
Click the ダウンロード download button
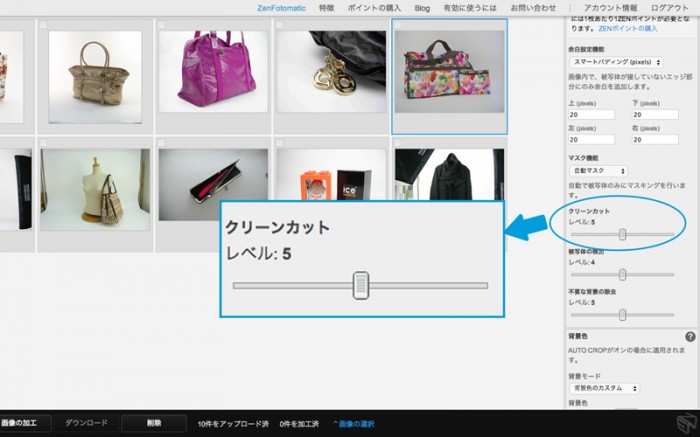click(87, 423)
